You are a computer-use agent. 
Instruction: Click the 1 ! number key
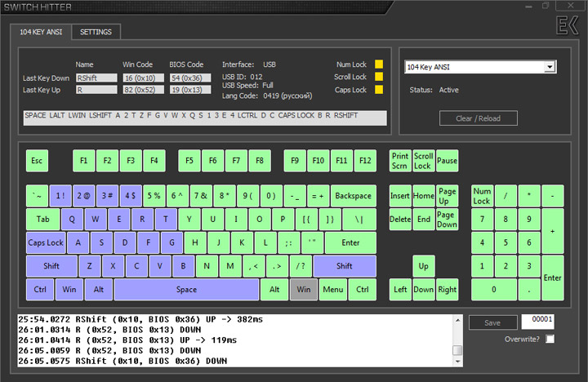pyautogui.click(x=60, y=196)
